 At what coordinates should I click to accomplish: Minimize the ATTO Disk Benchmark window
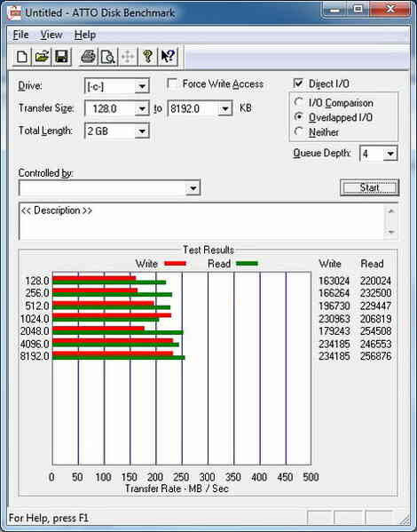[334, 10]
